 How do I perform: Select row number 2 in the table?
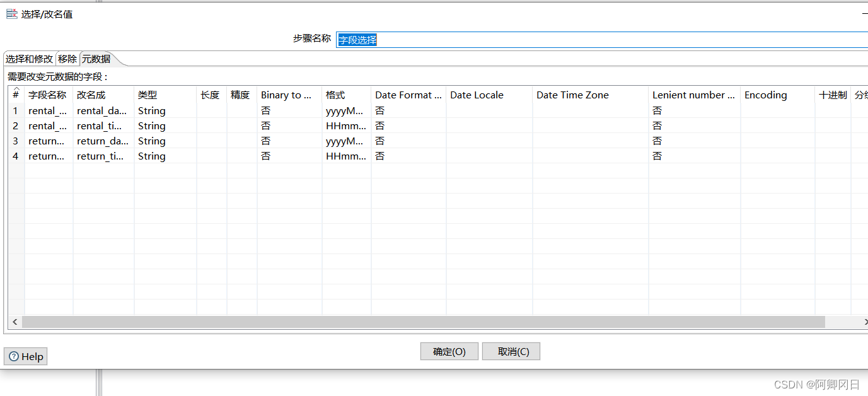click(x=16, y=126)
